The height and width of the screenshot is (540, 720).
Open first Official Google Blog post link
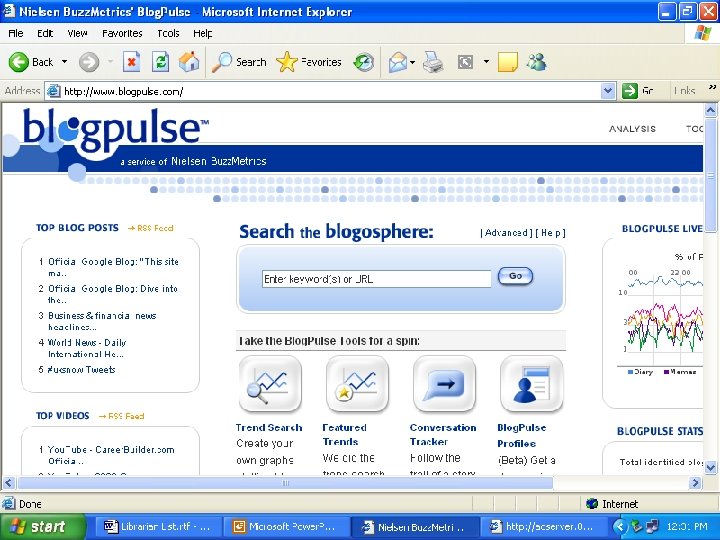[x=113, y=267]
